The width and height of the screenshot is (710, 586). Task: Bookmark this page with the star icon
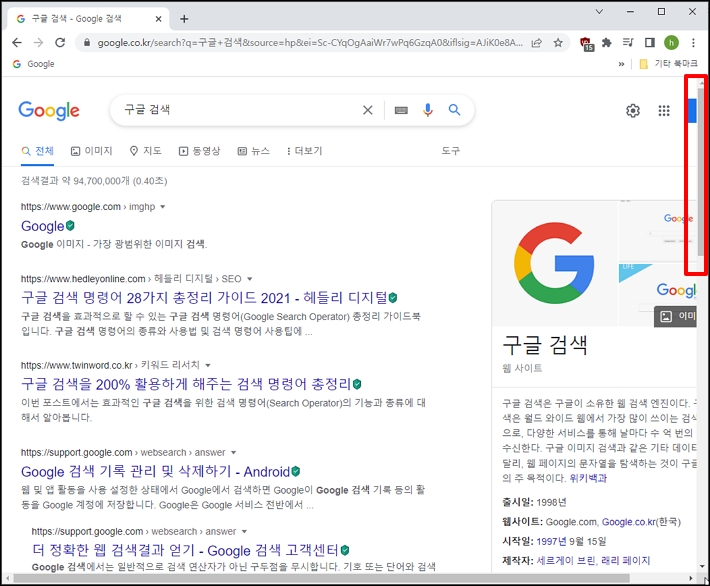point(558,43)
